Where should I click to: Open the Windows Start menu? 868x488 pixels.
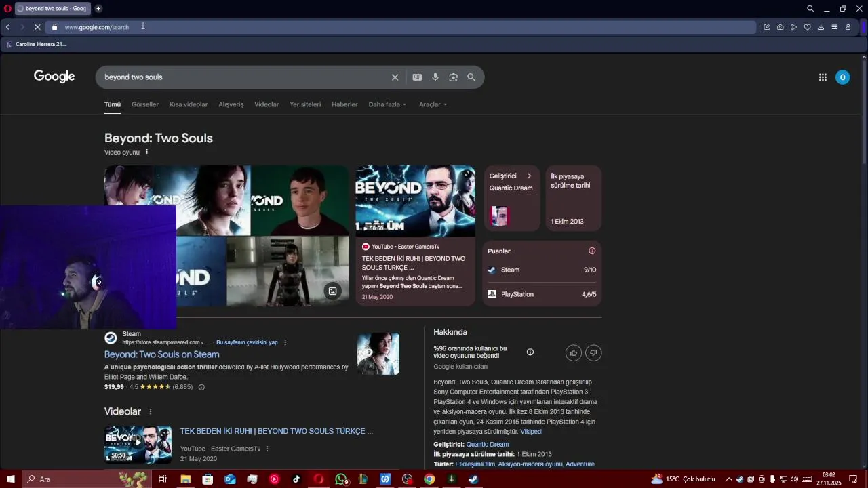coord(11,479)
